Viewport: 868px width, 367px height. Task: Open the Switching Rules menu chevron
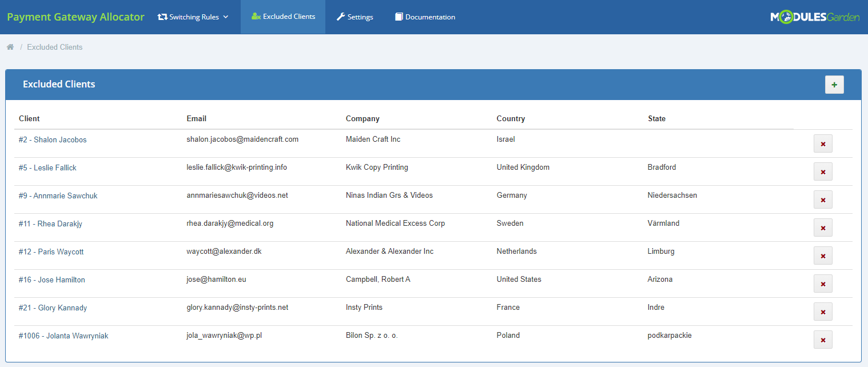(226, 18)
